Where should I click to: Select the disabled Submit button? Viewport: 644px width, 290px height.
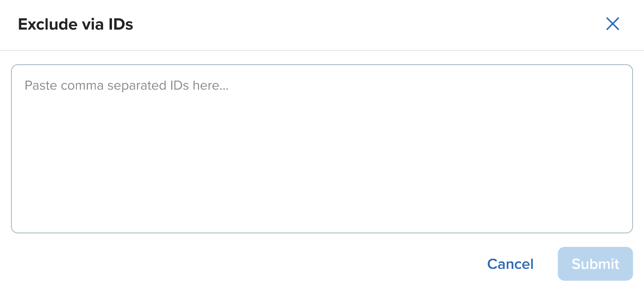click(595, 264)
